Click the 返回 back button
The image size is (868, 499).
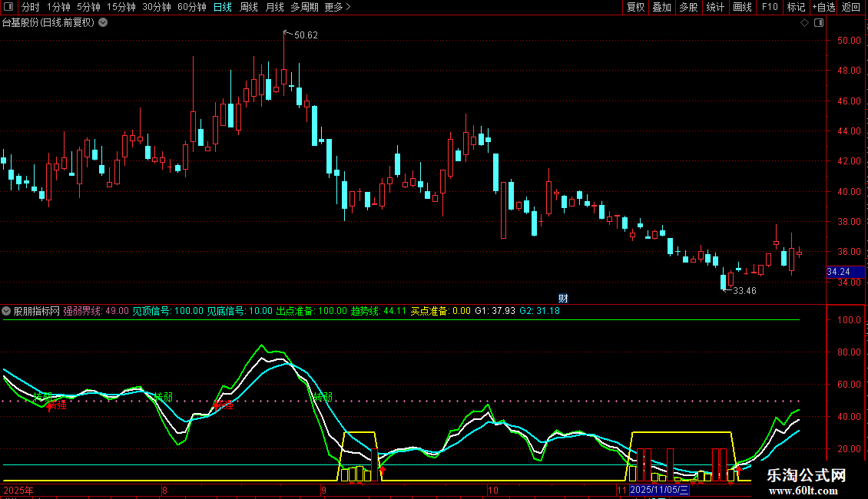click(851, 7)
